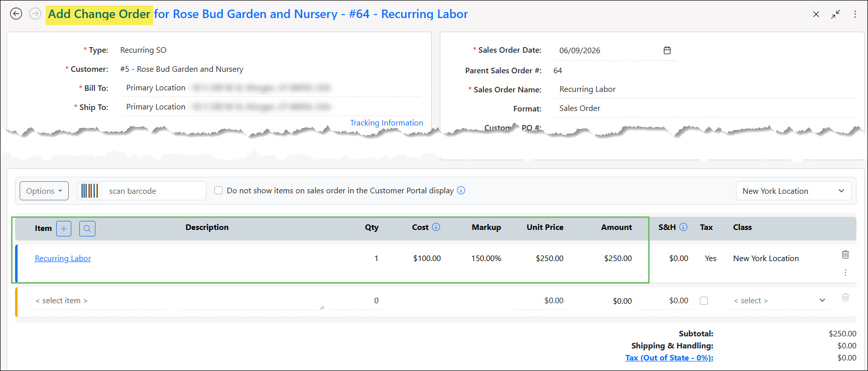Click the Description column header
This screenshot has height=371, width=868.
click(x=207, y=227)
